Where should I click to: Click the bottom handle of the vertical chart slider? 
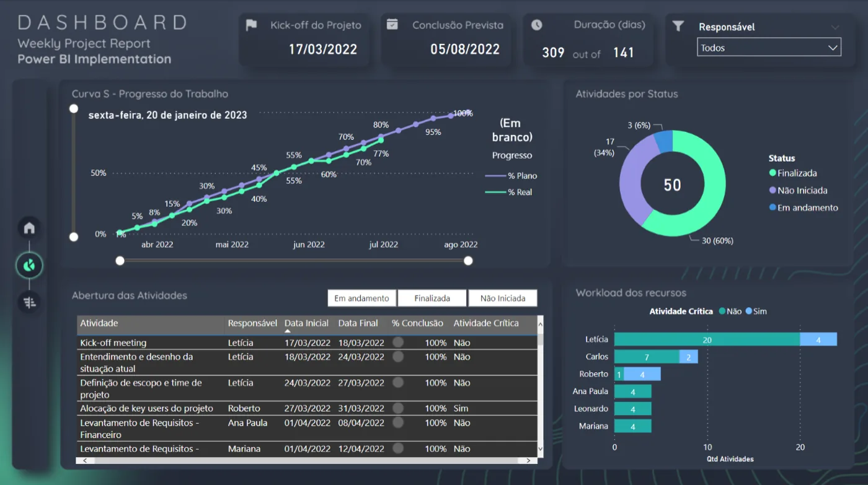click(x=74, y=237)
